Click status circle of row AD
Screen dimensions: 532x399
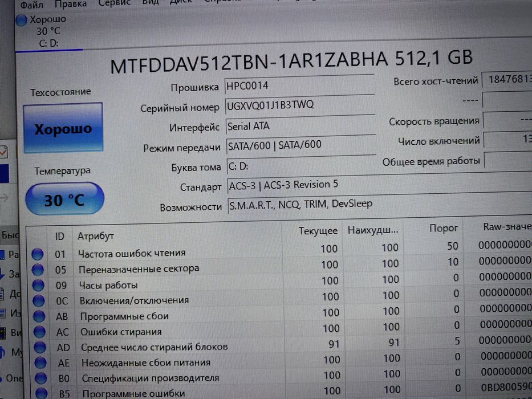pyautogui.click(x=40, y=348)
